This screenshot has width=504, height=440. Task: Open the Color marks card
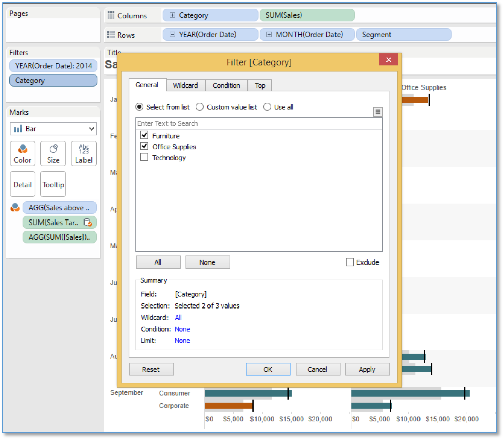click(x=22, y=154)
